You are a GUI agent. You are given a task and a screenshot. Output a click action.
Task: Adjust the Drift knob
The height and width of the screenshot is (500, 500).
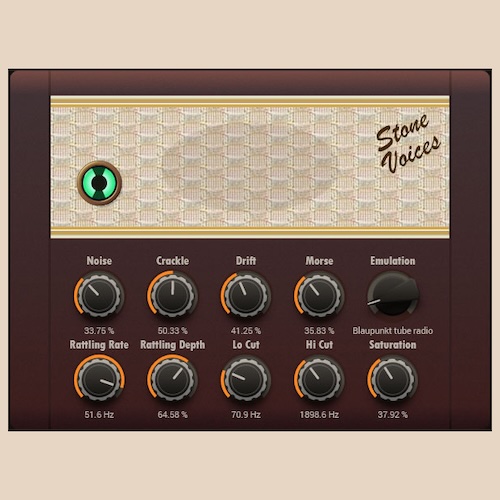click(x=246, y=295)
